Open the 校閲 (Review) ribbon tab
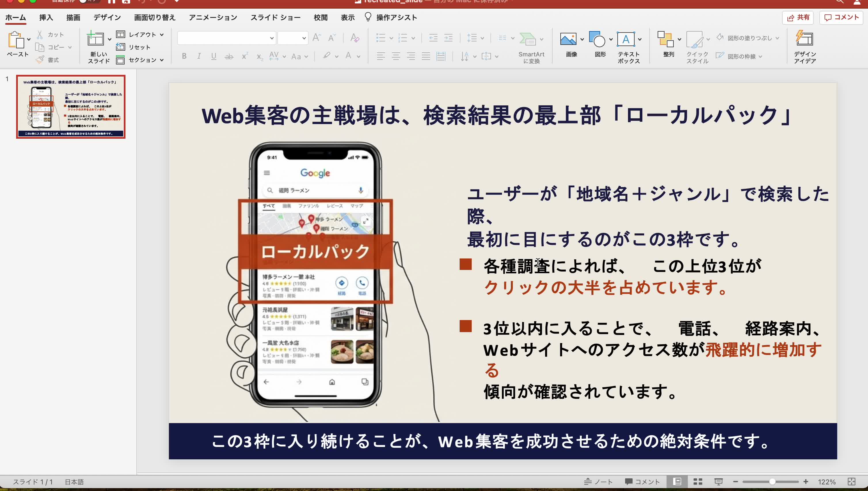868x491 pixels. point(320,17)
